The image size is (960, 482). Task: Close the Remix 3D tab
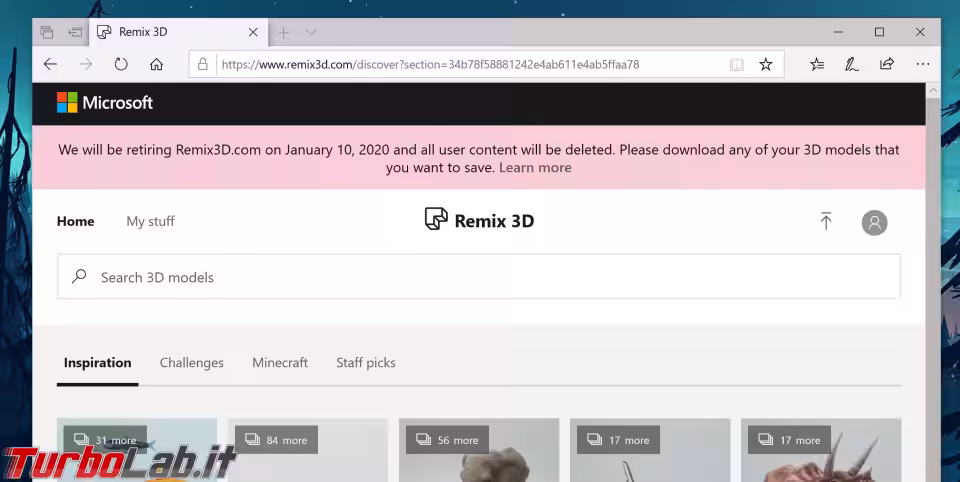click(x=253, y=32)
